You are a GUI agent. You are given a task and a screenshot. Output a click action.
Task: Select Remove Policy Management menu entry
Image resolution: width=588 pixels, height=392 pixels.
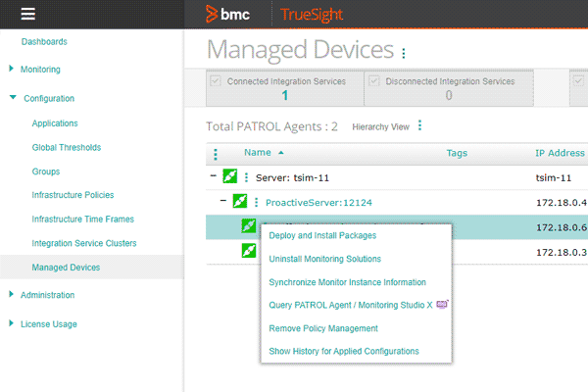pos(323,328)
